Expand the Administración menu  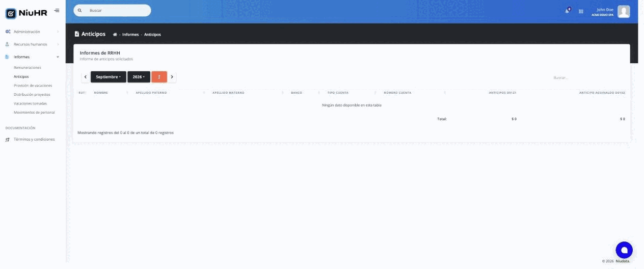[x=32, y=32]
